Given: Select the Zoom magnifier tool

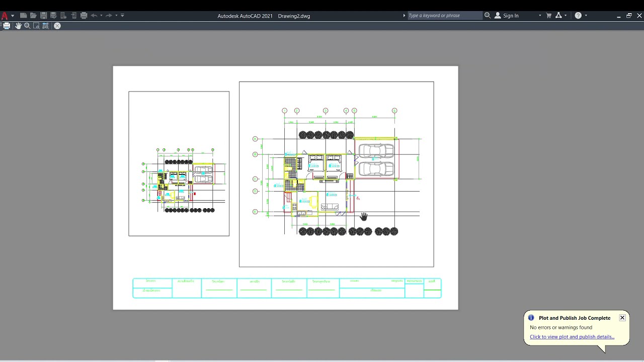Looking at the screenshot, I should (27, 26).
